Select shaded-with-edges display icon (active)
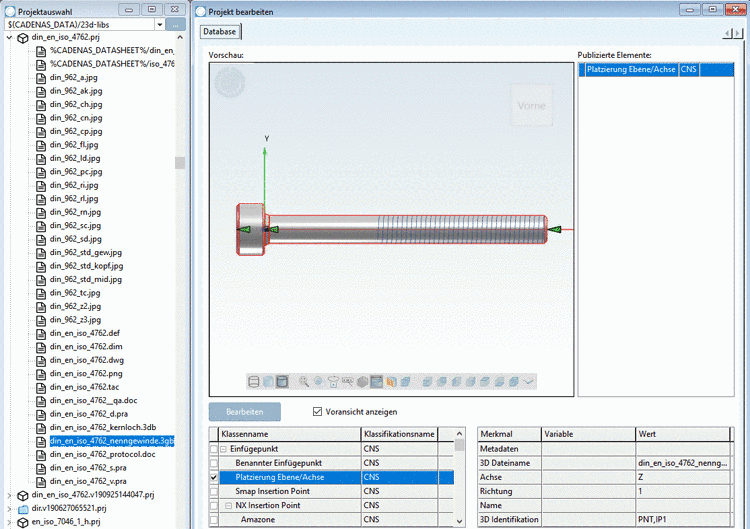 point(282,382)
